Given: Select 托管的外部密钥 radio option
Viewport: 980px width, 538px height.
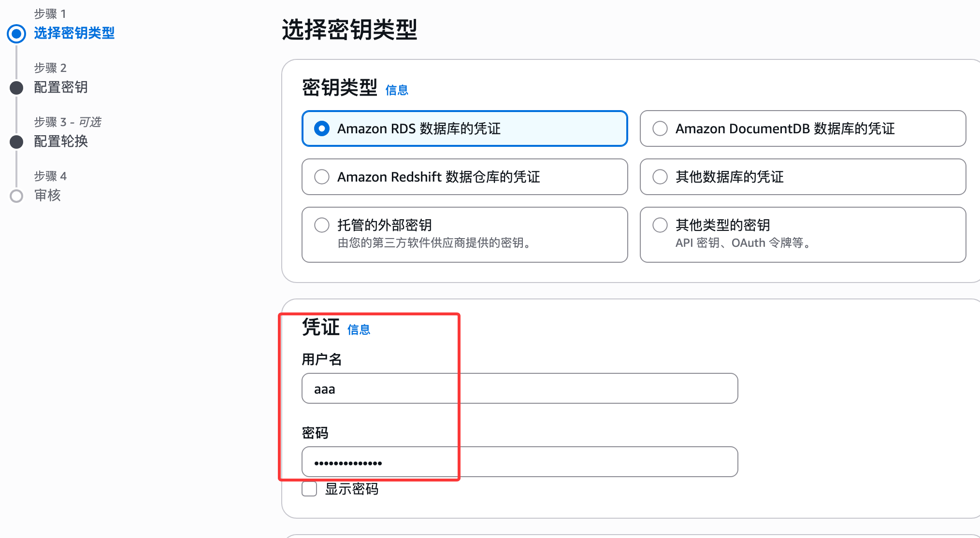Looking at the screenshot, I should point(322,225).
